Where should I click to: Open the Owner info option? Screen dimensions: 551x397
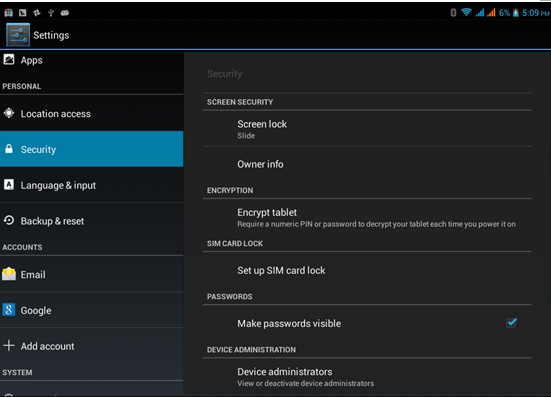[367, 164]
